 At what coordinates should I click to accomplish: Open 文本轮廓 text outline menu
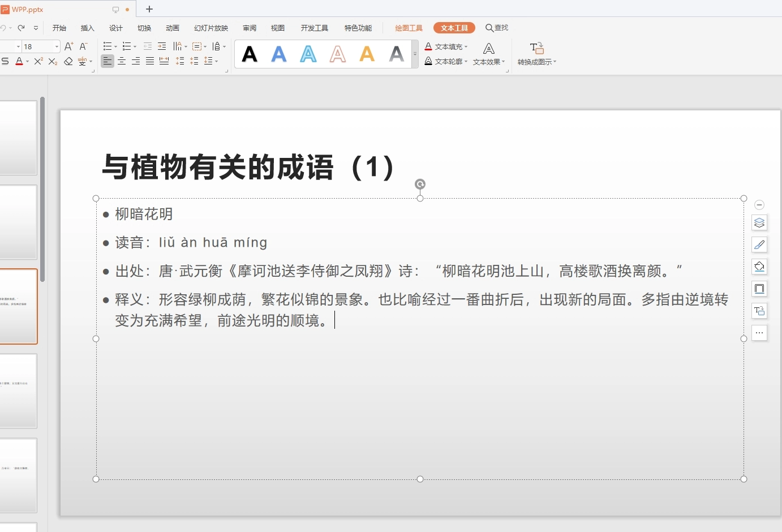point(446,61)
